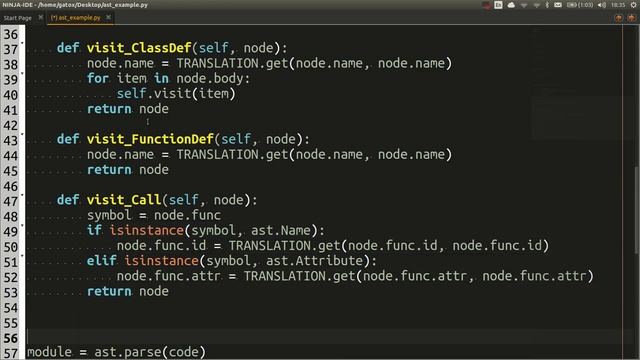Click 'module = ast.parse(code)' on line 57
The height and width of the screenshot is (360, 640).
[116, 352]
